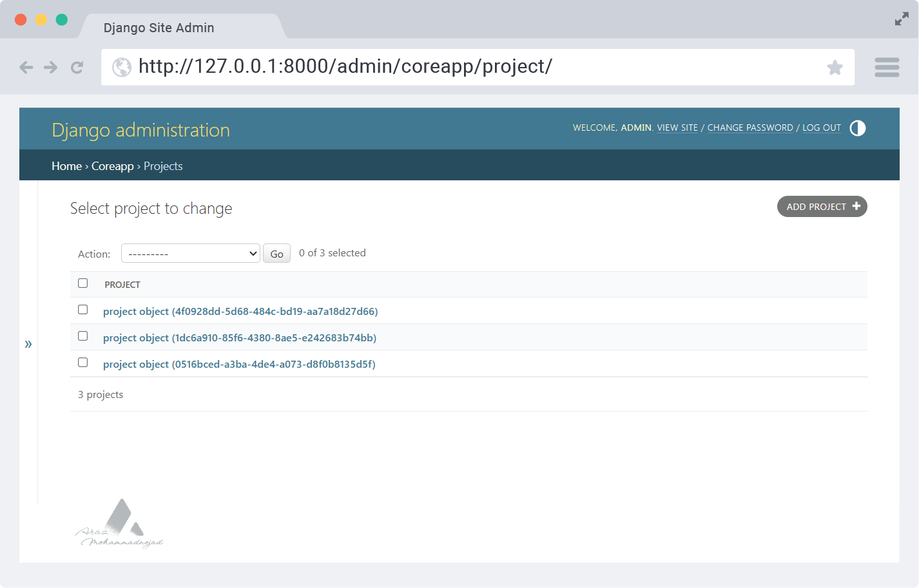Expand the sidebar with the » chevron
Viewport: 919px width, 588px height.
pos(28,344)
